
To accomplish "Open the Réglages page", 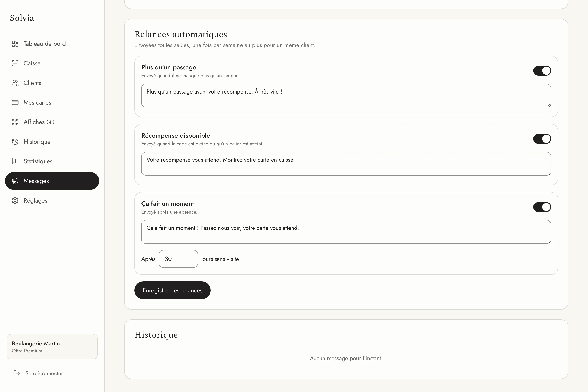I will click(52, 200).
